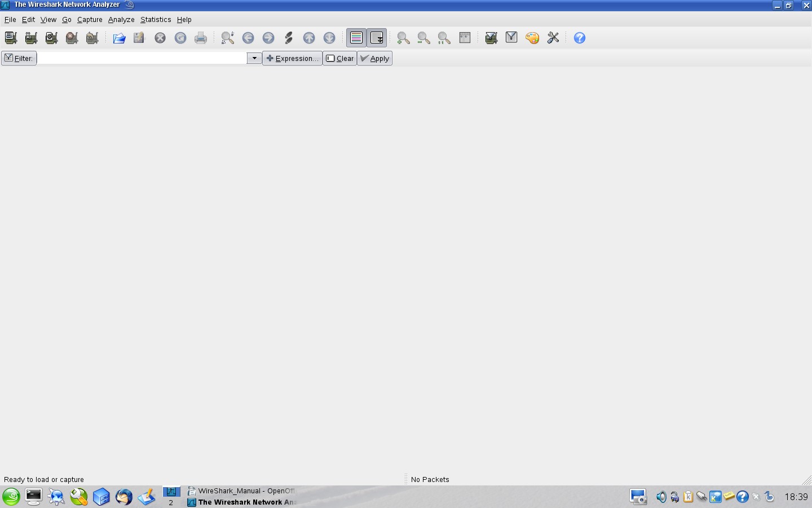This screenshot has height=508, width=812.
Task: Click the 'Ready to load or capture' status
Action: click(44, 479)
